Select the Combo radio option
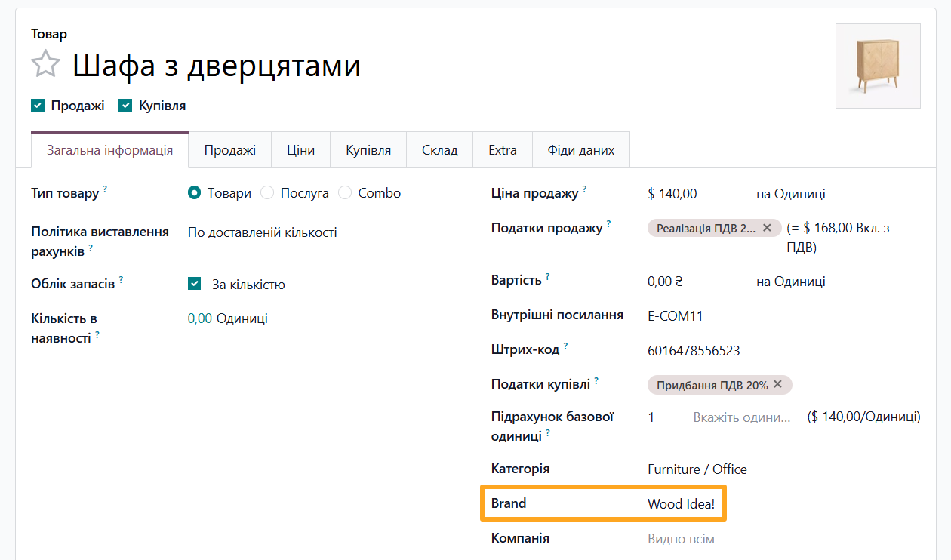Screen dimensions: 951x560 click(x=345, y=193)
